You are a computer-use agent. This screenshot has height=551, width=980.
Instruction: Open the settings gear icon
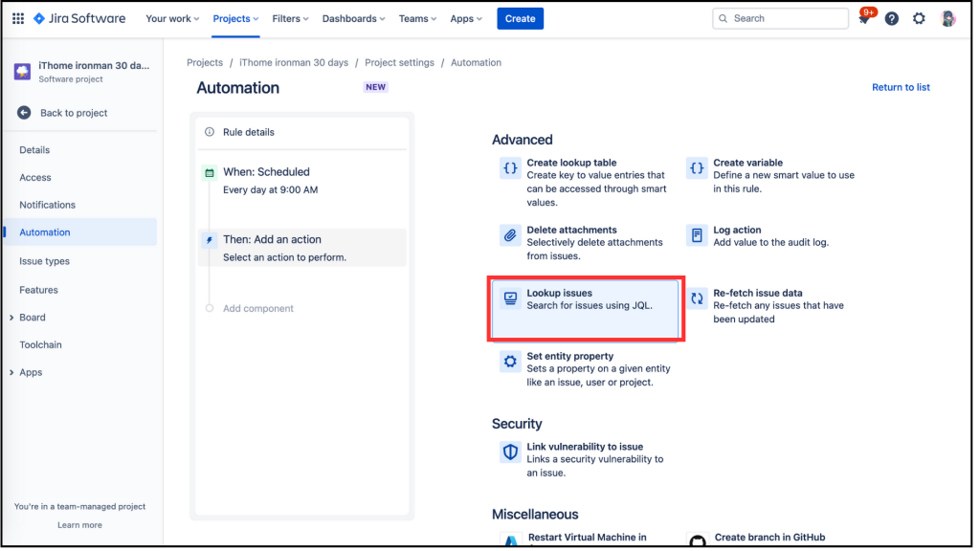pos(920,19)
